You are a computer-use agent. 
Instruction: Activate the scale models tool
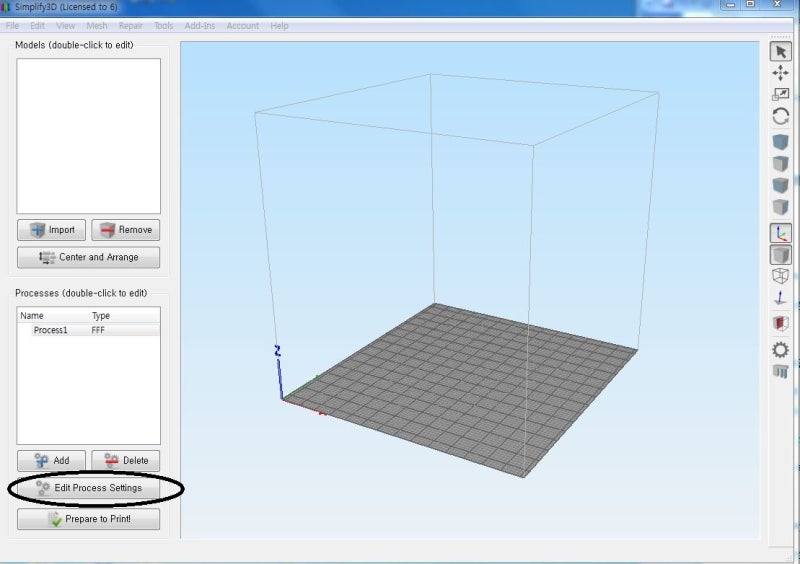(x=780, y=94)
